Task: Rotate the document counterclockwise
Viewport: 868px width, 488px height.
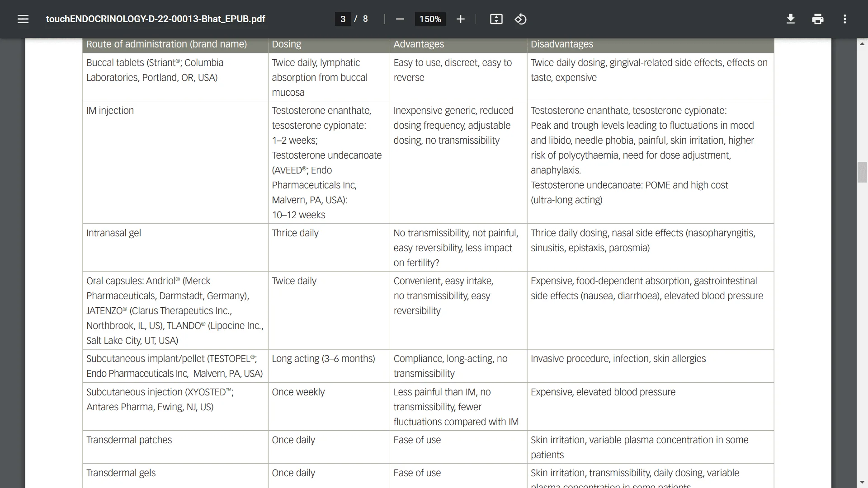Action: (x=520, y=19)
